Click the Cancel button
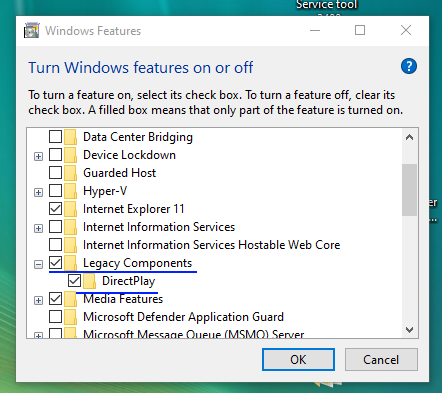The width and height of the screenshot is (442, 393). (x=381, y=360)
